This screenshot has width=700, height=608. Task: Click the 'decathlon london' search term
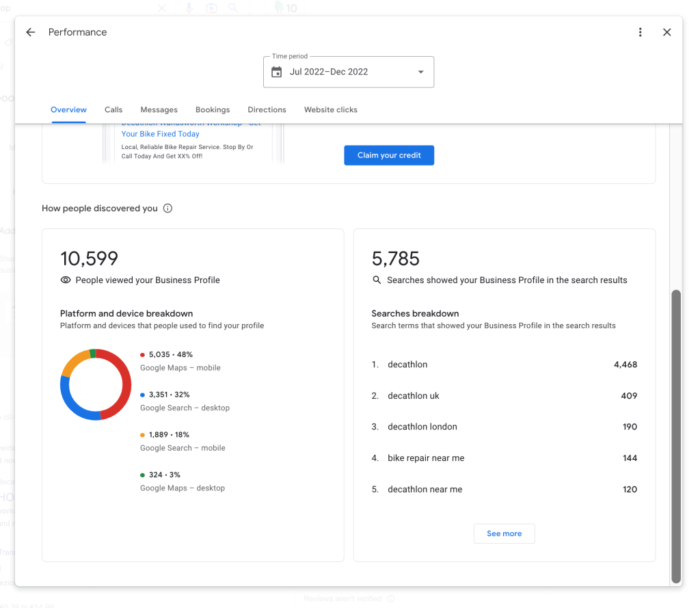point(422,427)
